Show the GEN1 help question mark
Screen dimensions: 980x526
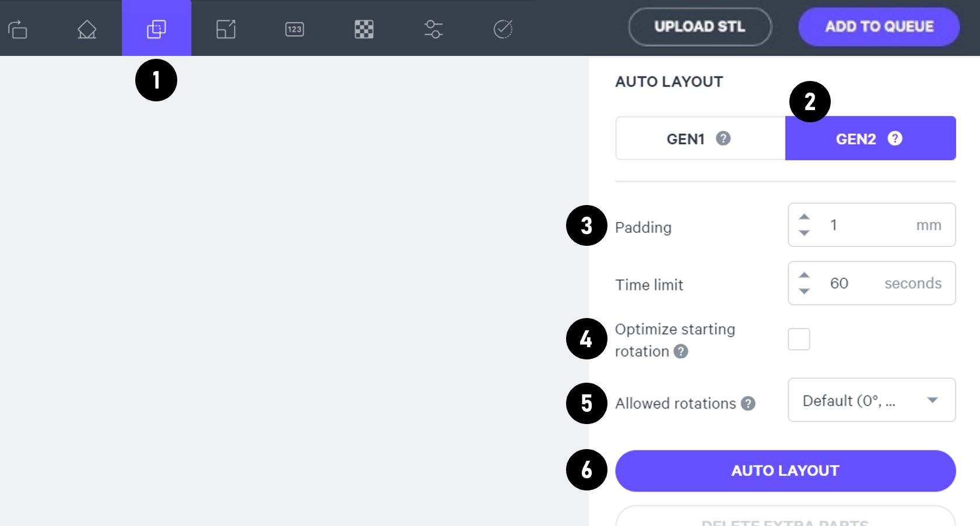click(723, 138)
